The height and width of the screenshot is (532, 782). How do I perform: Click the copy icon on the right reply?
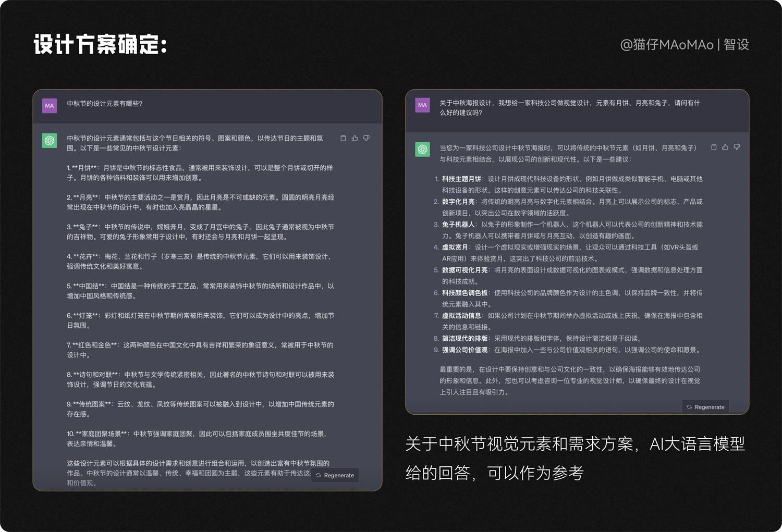click(x=714, y=147)
